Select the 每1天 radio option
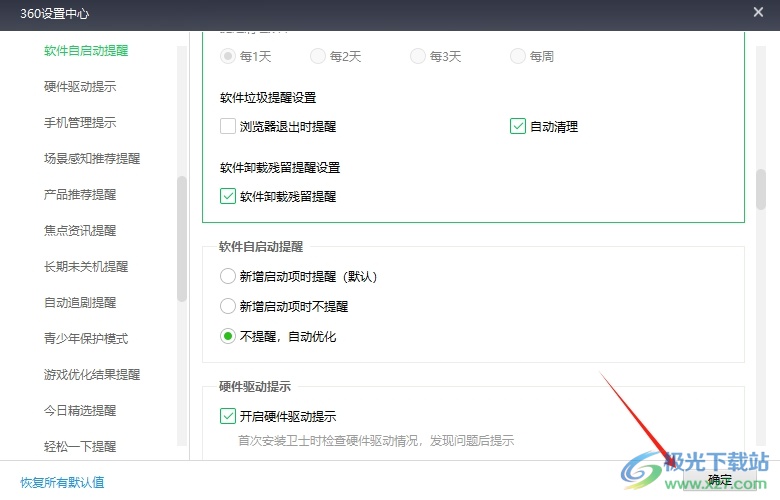The image size is (780, 500). [228, 56]
